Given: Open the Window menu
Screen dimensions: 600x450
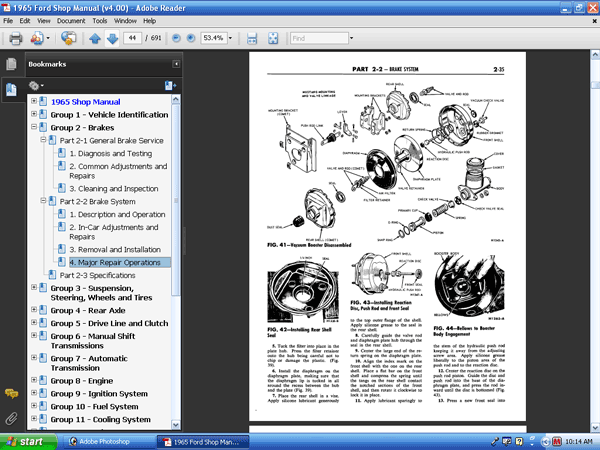Looking at the screenshot, I should [x=125, y=21].
